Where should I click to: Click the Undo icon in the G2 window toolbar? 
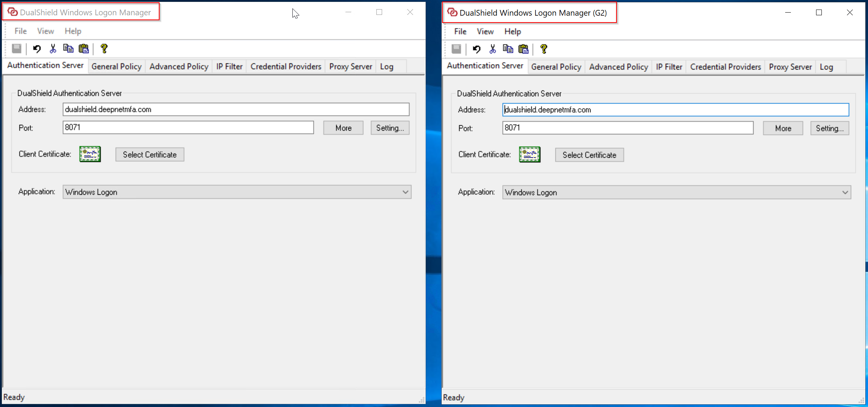(476, 49)
